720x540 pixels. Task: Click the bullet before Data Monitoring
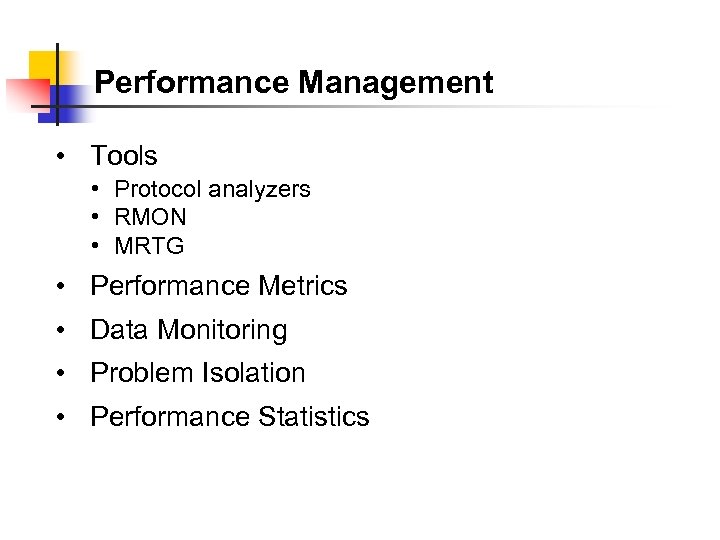click(62, 330)
